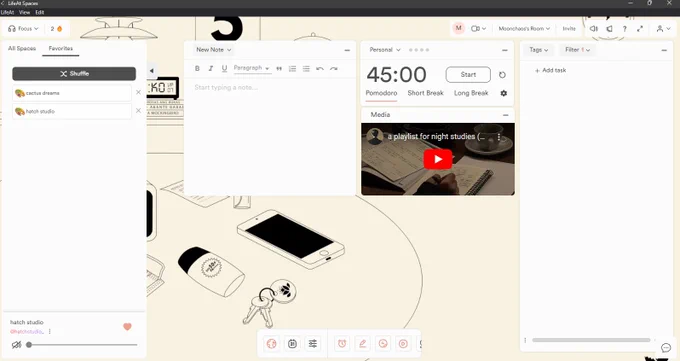Click the space volume slider track
The image size is (680, 361).
(x=82, y=345)
